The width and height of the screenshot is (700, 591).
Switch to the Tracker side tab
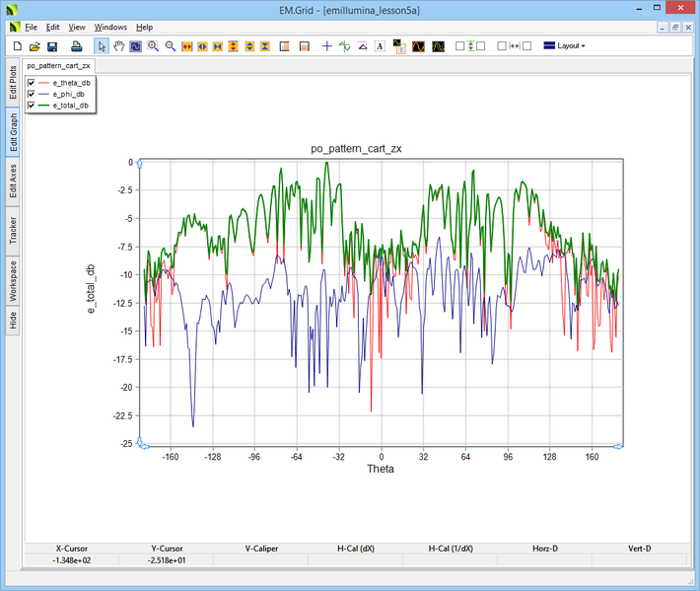point(13,231)
